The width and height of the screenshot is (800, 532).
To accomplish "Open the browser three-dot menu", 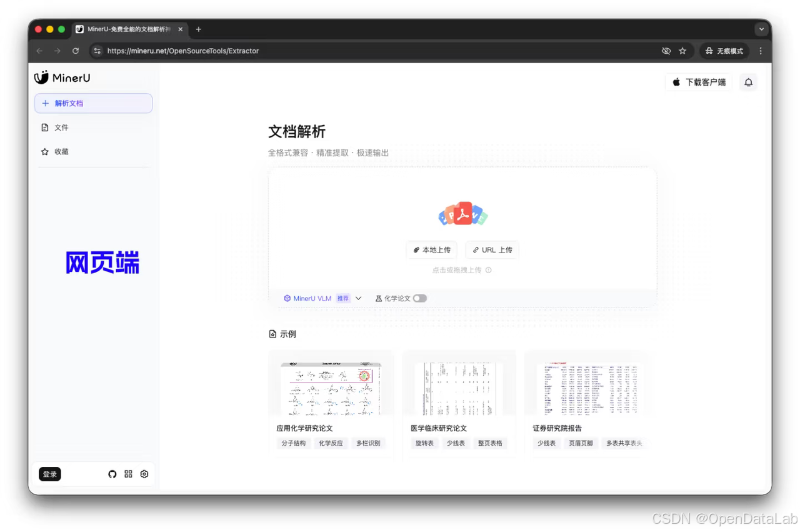I will coord(761,51).
